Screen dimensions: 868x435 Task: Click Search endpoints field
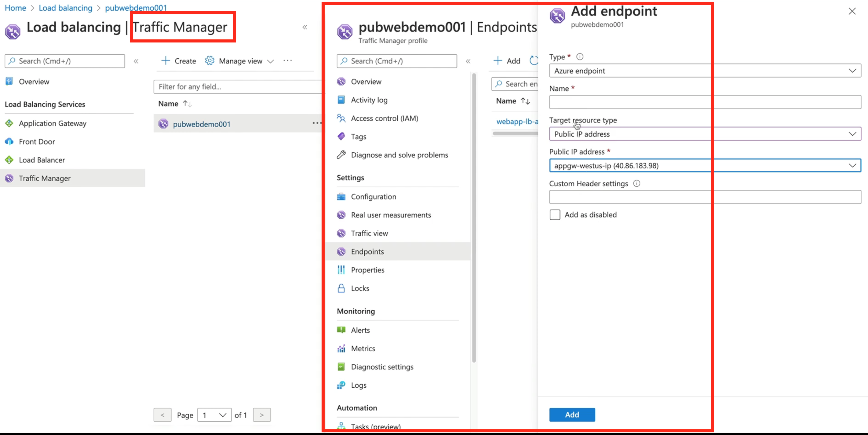tap(515, 84)
